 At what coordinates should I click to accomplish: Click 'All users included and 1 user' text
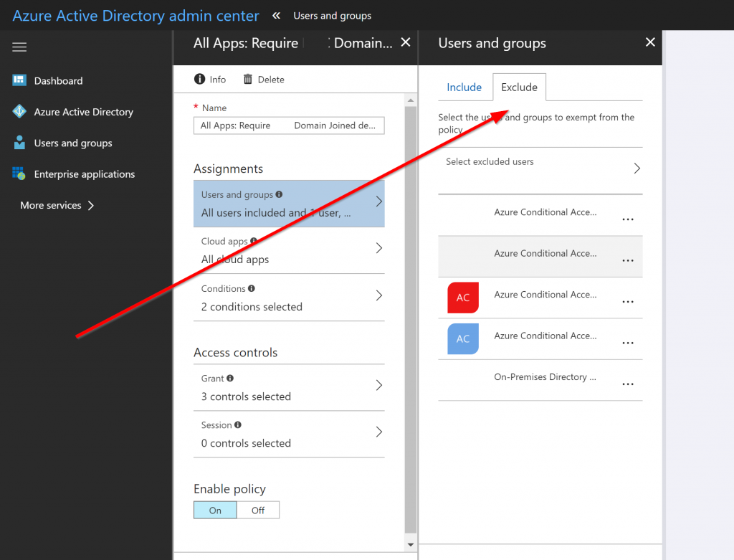(x=276, y=212)
